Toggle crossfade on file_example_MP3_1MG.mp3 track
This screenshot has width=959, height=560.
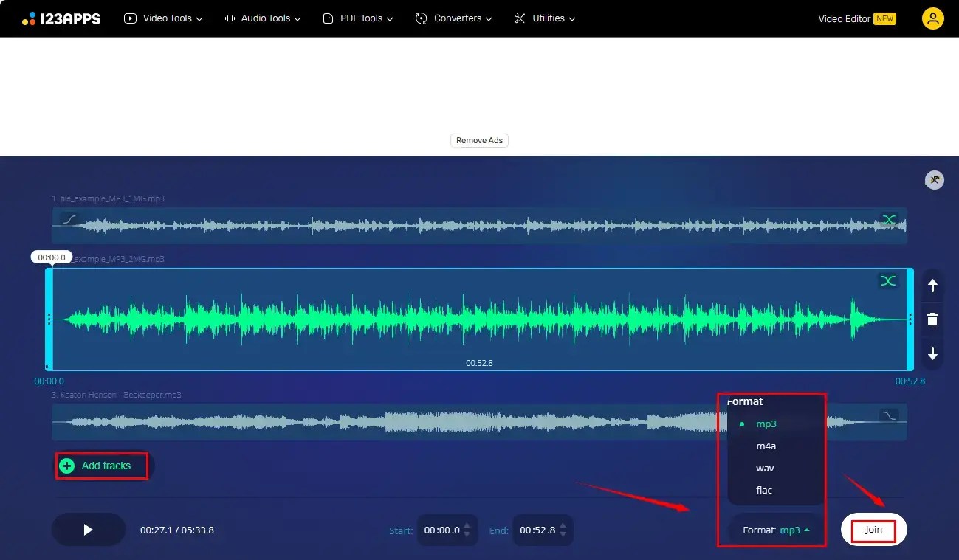(889, 219)
